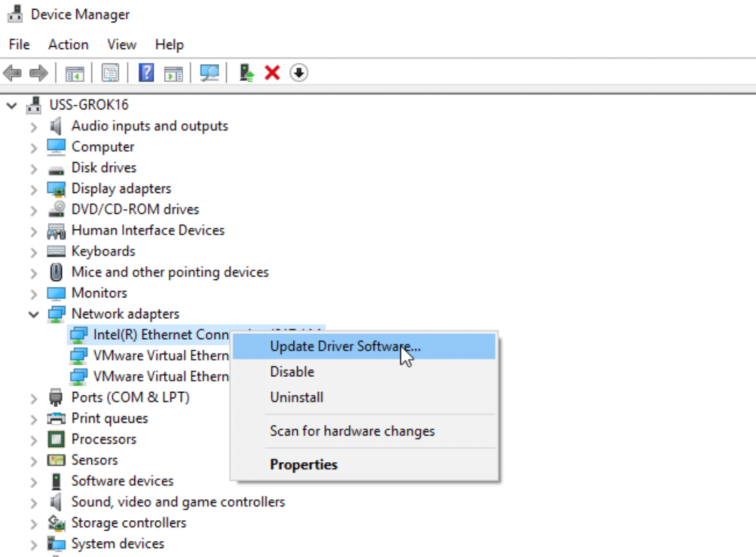Expand the Sound, video and game controllers node
The height and width of the screenshot is (557, 756).
tap(34, 502)
